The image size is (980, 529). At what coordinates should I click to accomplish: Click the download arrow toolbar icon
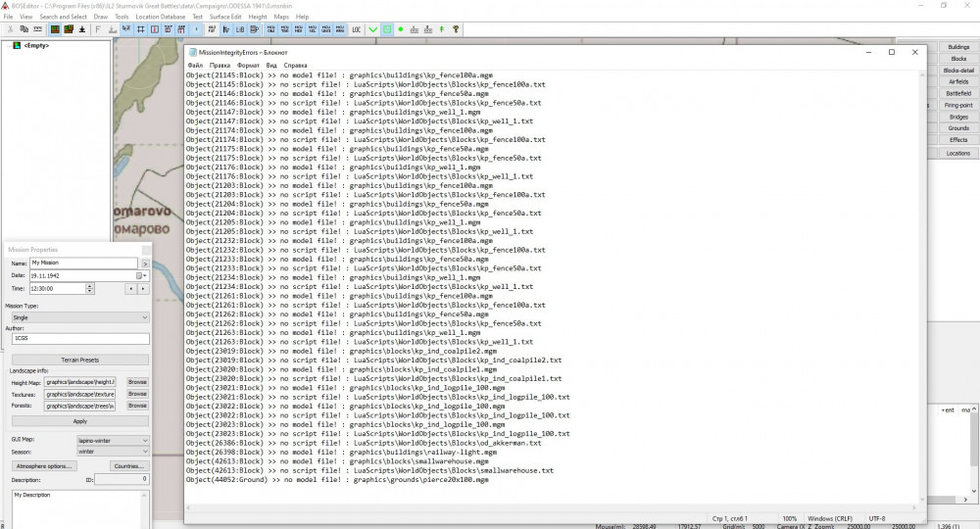click(x=82, y=29)
